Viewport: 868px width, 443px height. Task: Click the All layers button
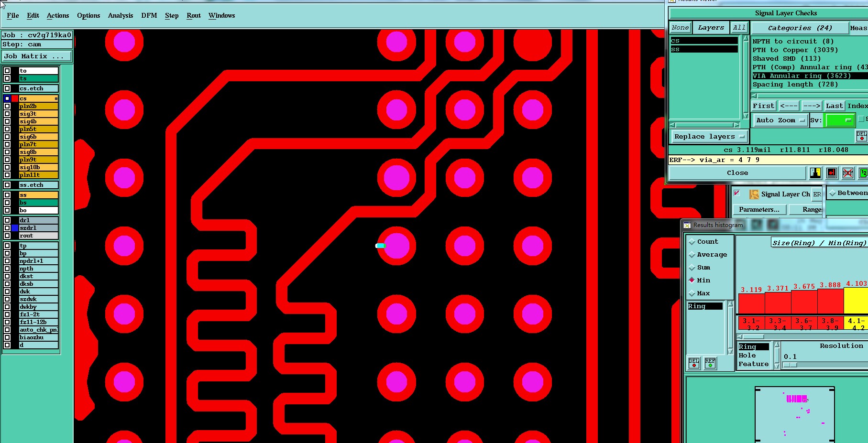(739, 28)
